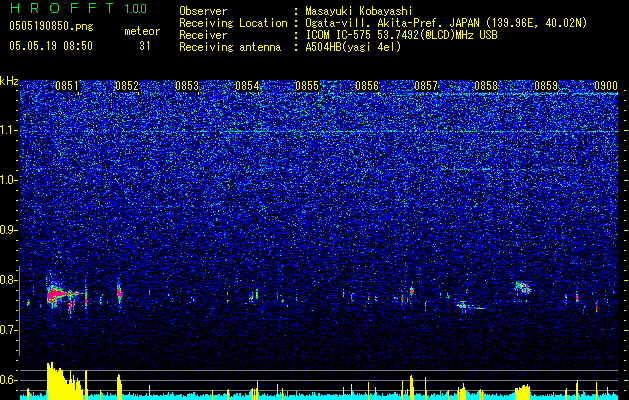Click the 'Receiving Location' field label
The image size is (629, 400).
233,23
